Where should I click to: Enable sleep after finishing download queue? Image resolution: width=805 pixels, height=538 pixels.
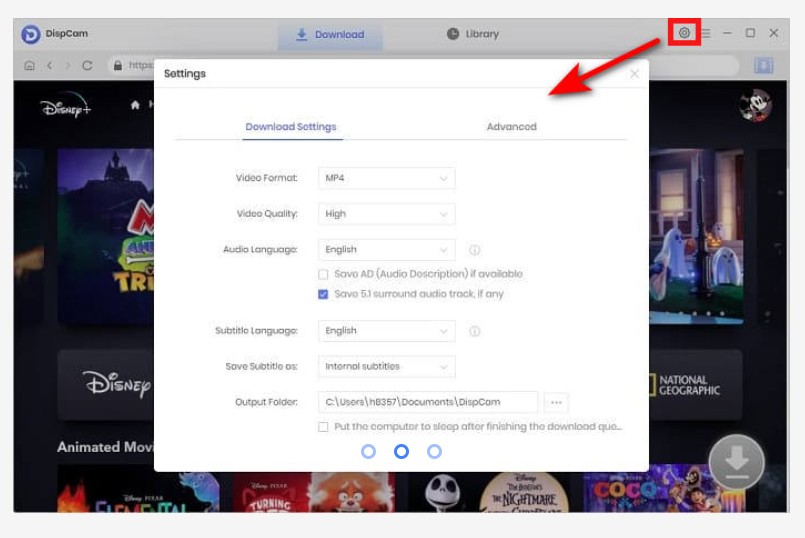[323, 427]
